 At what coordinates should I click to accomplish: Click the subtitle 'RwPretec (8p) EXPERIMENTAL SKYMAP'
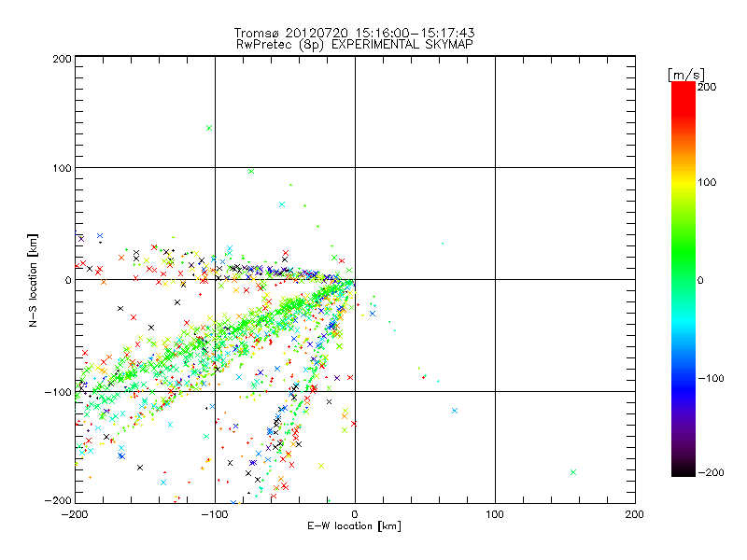pos(355,45)
